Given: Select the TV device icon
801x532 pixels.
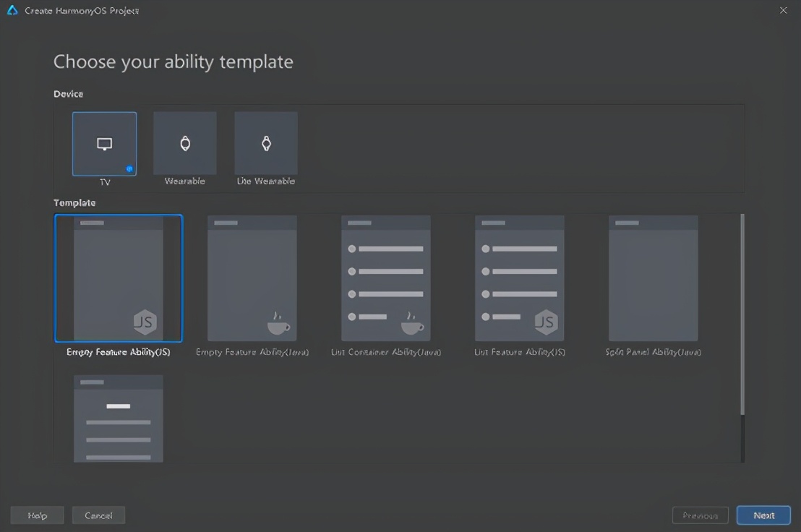Looking at the screenshot, I should point(104,143).
